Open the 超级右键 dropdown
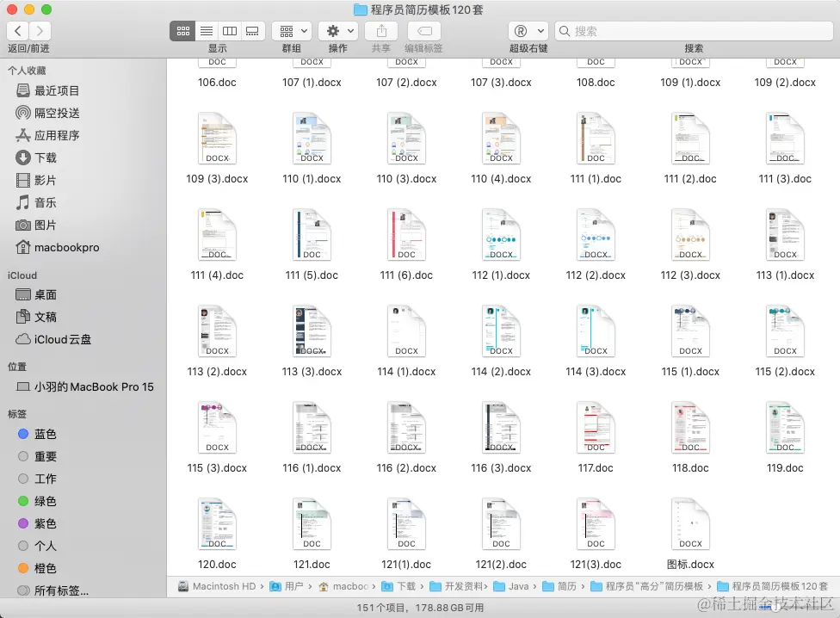This screenshot has width=840, height=618. (x=528, y=31)
